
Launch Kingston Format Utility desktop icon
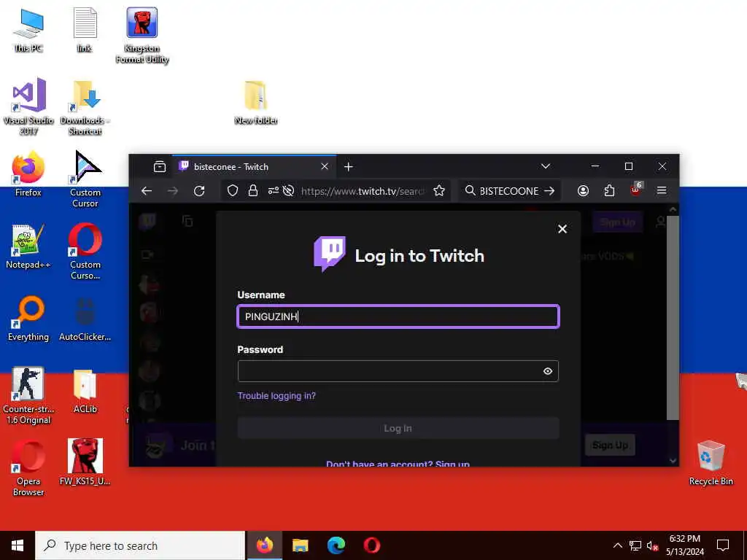click(x=142, y=35)
